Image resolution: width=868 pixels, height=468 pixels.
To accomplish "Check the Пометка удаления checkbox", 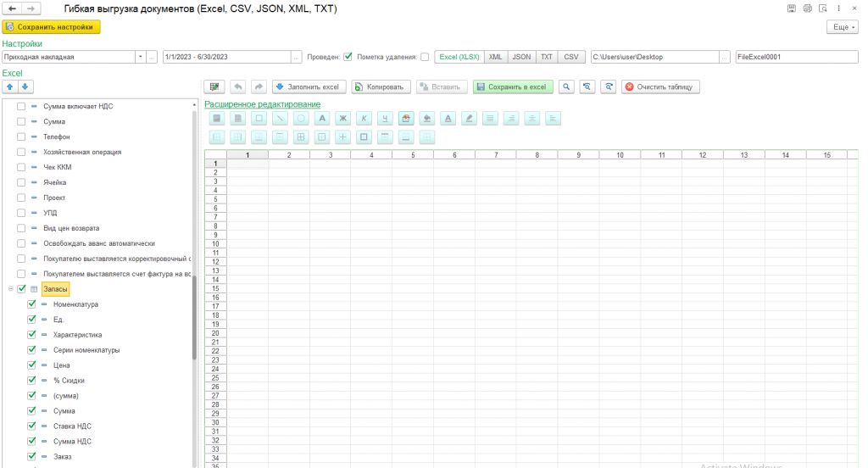I will [x=425, y=57].
